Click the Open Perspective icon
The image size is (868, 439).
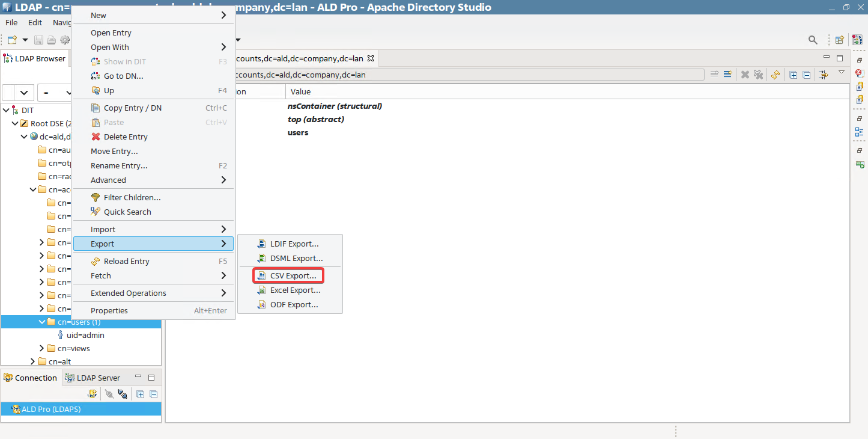click(x=840, y=40)
